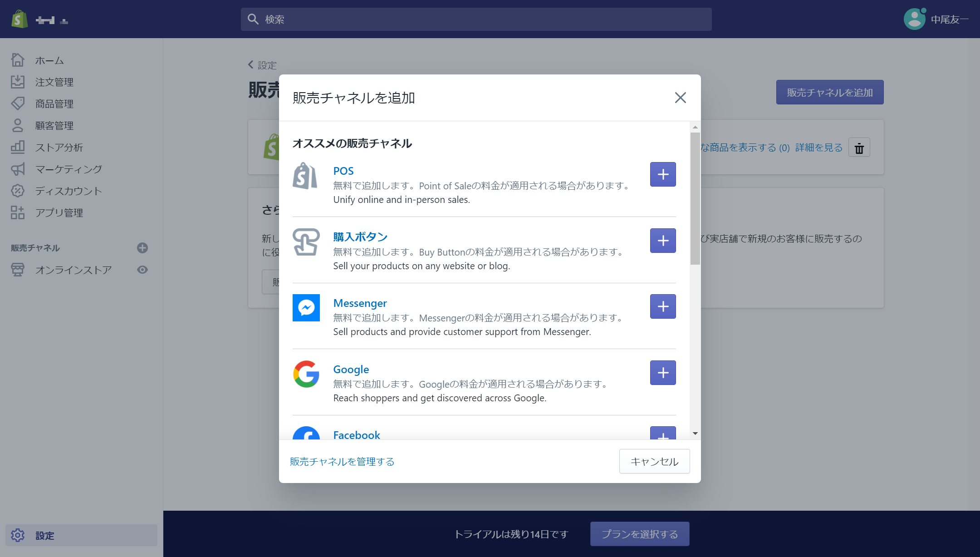980x557 pixels.
Task: Add the Google sales channel
Action: 663,373
